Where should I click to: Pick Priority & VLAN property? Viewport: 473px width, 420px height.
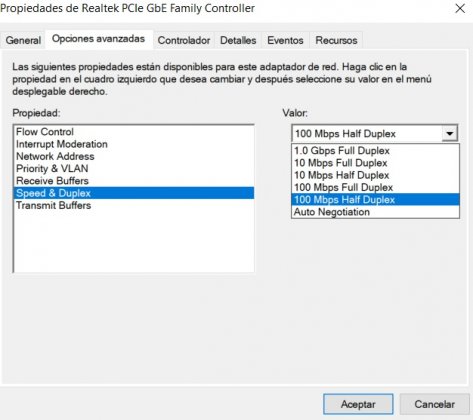[134, 169]
